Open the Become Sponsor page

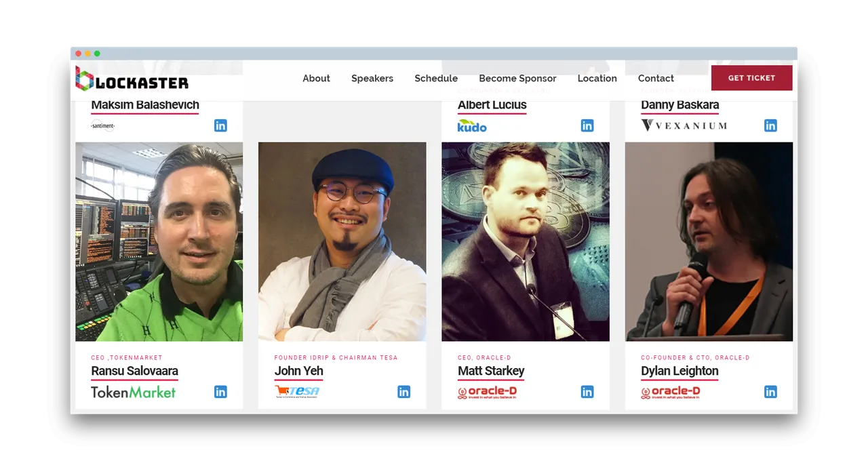(517, 79)
